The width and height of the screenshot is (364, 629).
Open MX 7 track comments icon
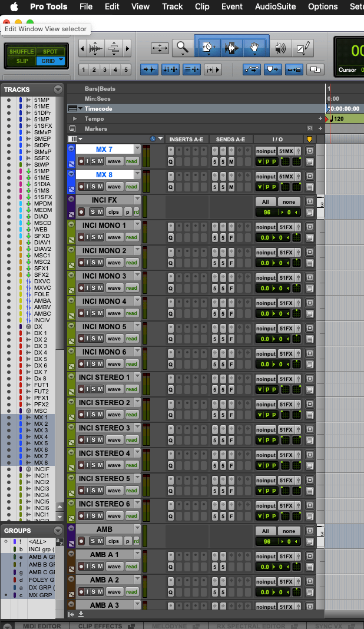(x=309, y=161)
